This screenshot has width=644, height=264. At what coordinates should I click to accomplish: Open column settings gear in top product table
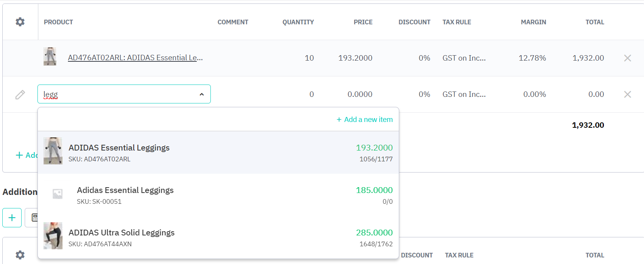pos(20,22)
